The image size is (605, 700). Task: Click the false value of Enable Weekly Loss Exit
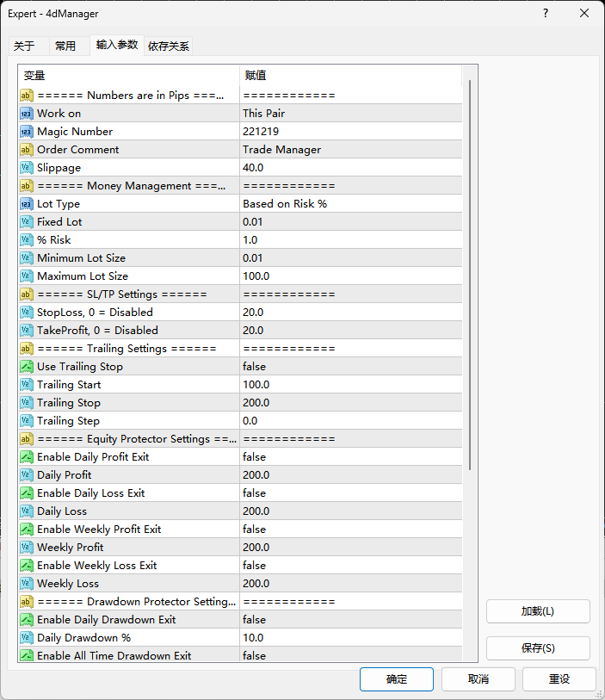[255, 566]
